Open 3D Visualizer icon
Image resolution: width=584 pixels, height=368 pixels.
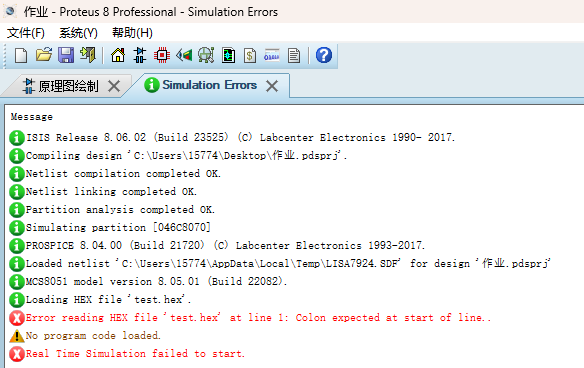click(x=184, y=55)
